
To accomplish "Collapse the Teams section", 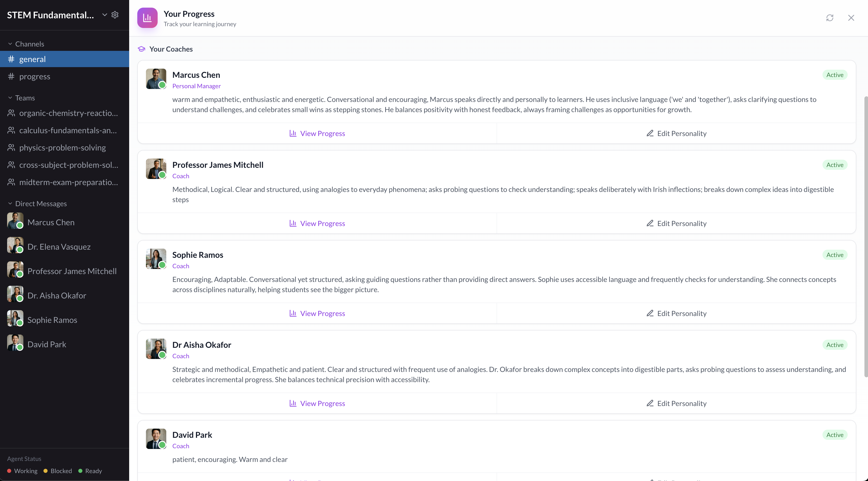I will click(10, 98).
